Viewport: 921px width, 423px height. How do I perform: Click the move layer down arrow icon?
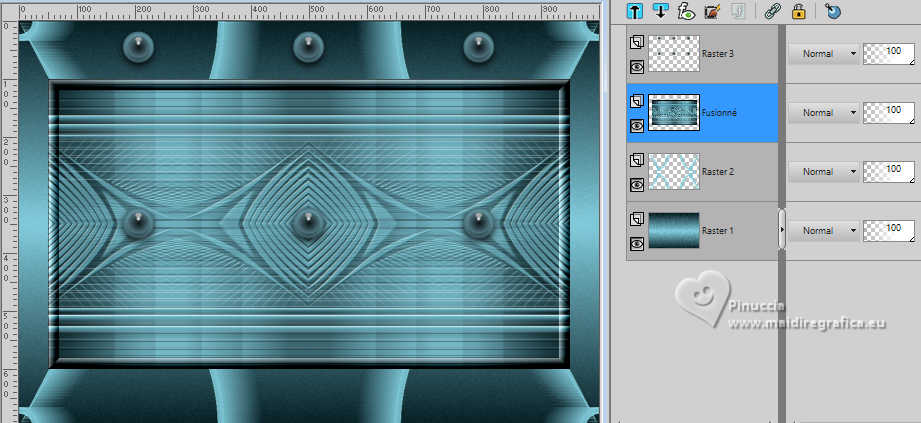[660, 11]
